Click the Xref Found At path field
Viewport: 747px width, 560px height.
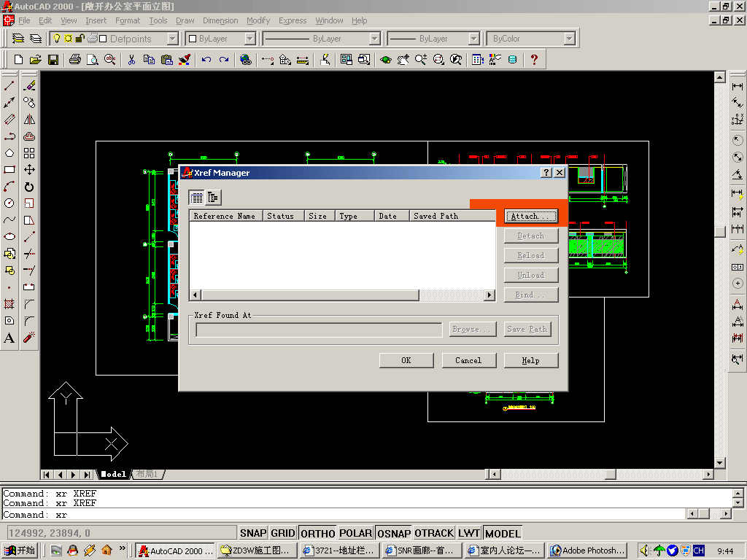click(x=320, y=330)
